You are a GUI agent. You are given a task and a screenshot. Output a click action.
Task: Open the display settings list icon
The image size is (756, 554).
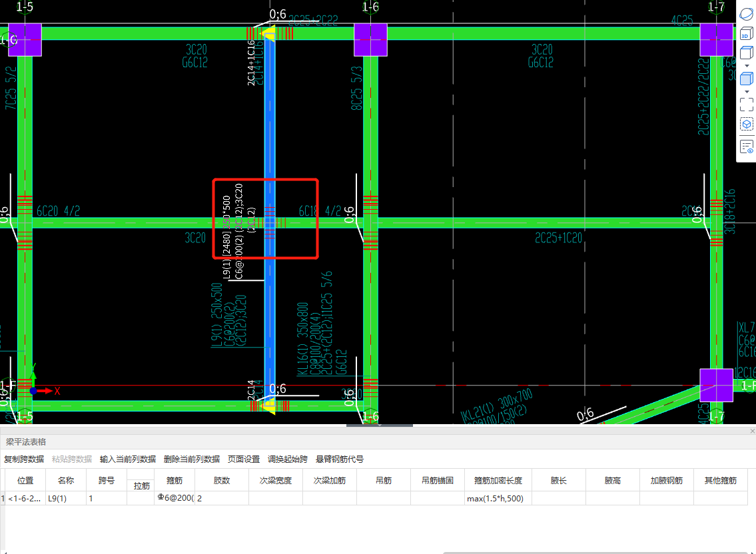(746, 146)
